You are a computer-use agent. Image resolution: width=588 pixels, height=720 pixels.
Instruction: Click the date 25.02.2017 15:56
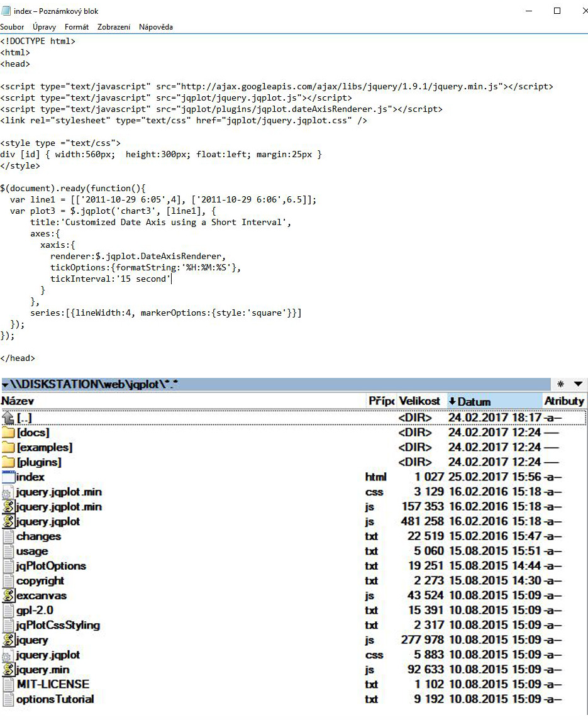[x=495, y=477]
